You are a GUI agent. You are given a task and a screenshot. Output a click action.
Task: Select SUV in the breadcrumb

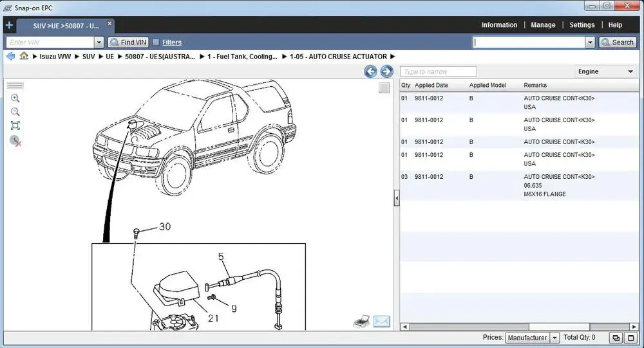tap(88, 57)
